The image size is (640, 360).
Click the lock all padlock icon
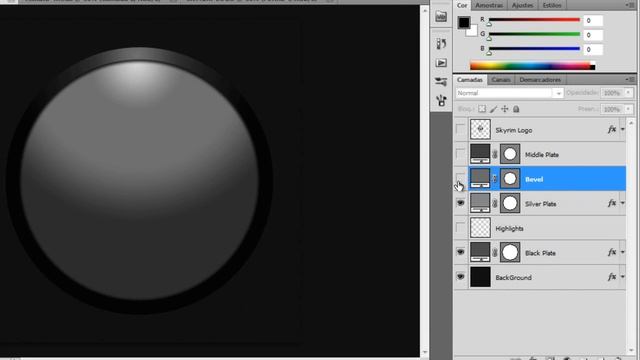point(516,109)
